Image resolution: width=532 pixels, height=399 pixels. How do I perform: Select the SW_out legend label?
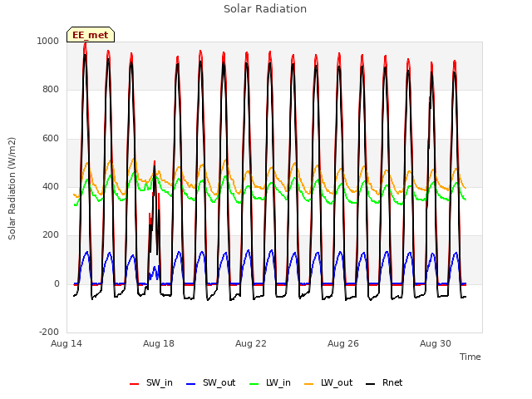[219, 382]
